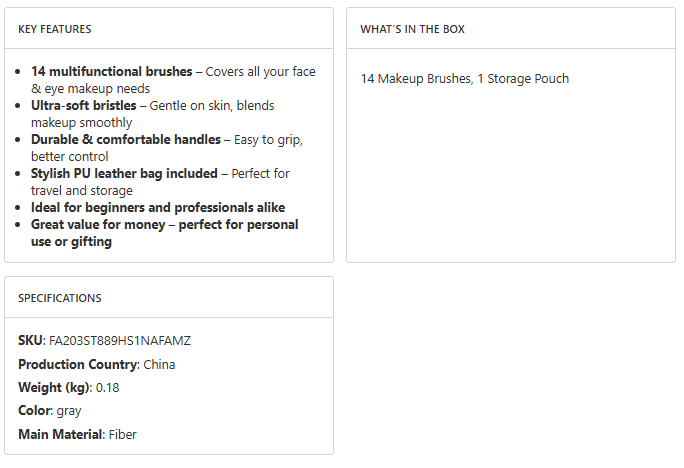The image size is (684, 468).
Task: Click the 'Ultra-soft bristles' bold text
Action: point(85,106)
